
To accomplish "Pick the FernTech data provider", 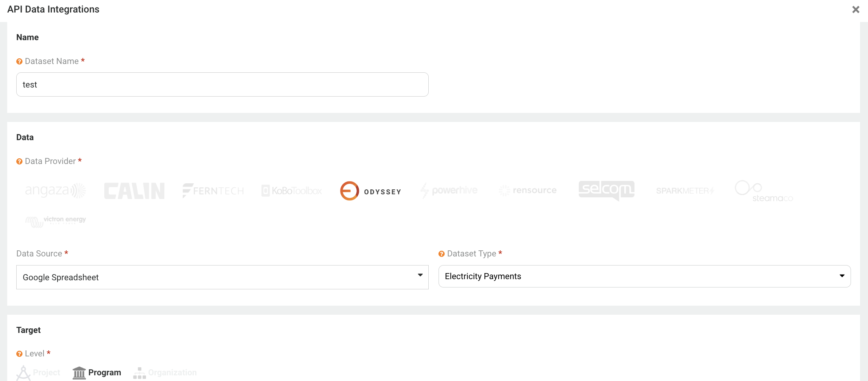I will click(x=213, y=190).
